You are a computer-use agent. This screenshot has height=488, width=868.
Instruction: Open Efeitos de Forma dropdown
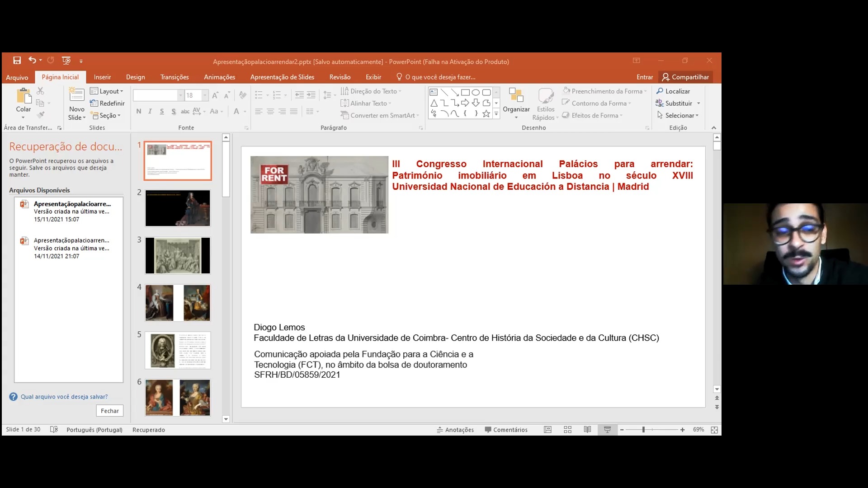pos(592,116)
